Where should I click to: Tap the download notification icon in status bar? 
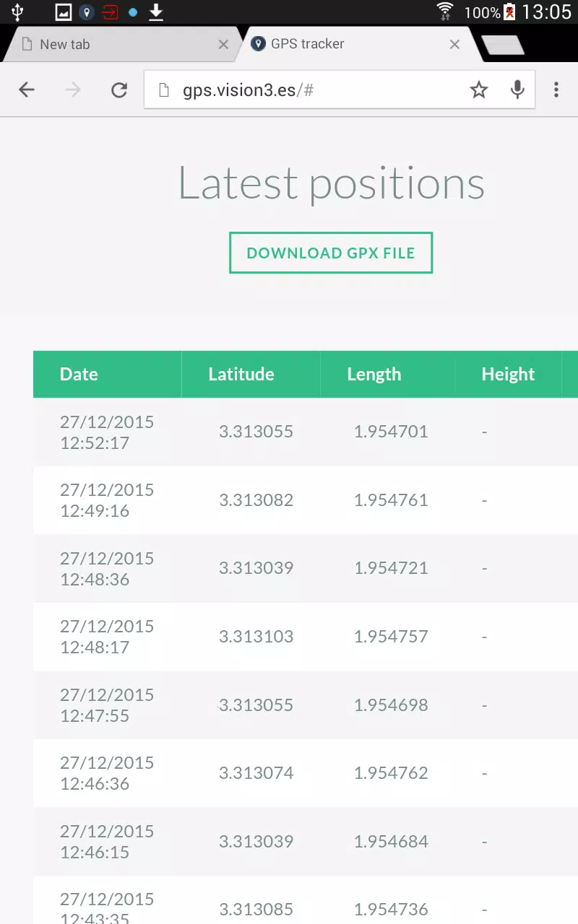156,12
